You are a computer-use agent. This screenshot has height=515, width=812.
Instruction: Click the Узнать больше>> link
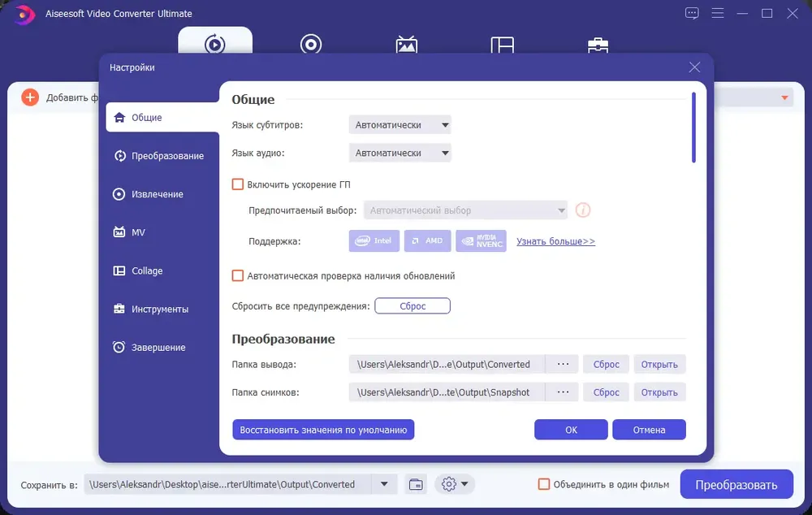pos(555,241)
